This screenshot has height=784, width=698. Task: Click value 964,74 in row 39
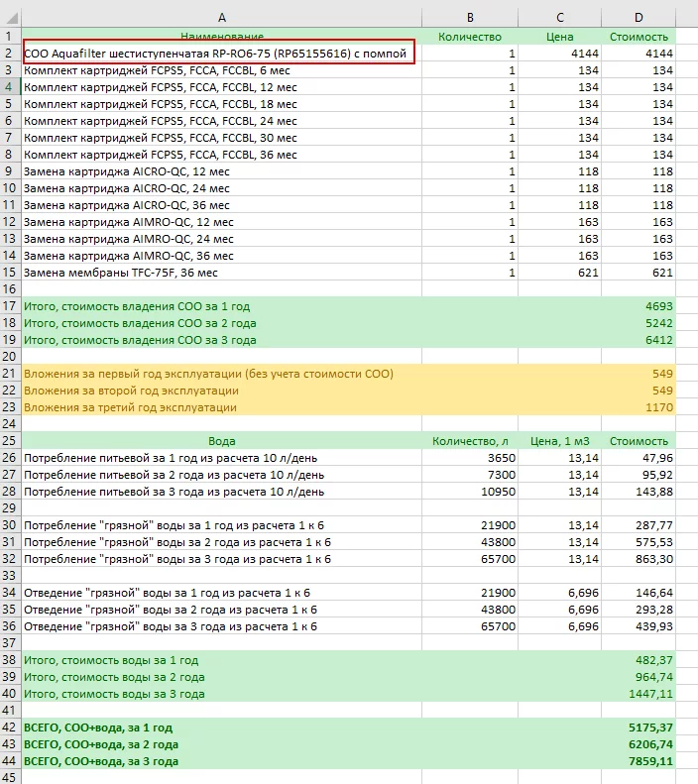coord(639,677)
